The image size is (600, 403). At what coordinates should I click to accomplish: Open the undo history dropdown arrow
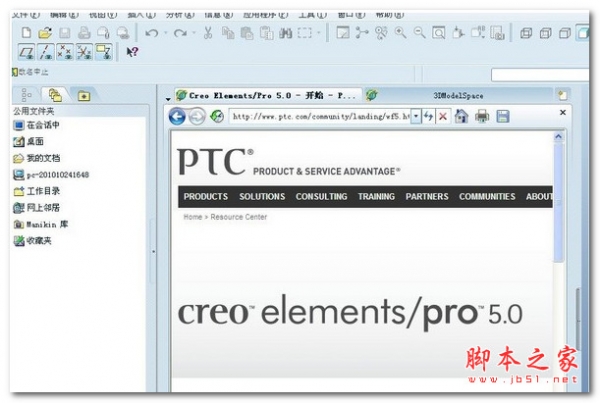point(165,33)
